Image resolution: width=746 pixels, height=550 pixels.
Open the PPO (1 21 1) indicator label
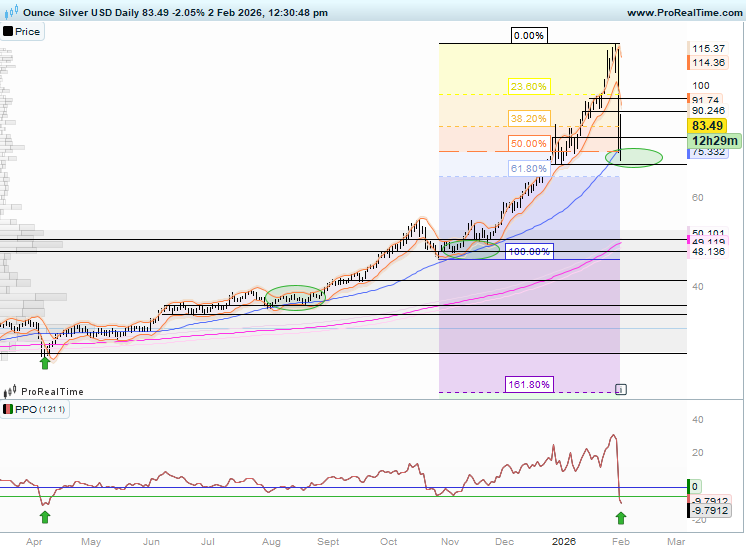tap(36, 411)
